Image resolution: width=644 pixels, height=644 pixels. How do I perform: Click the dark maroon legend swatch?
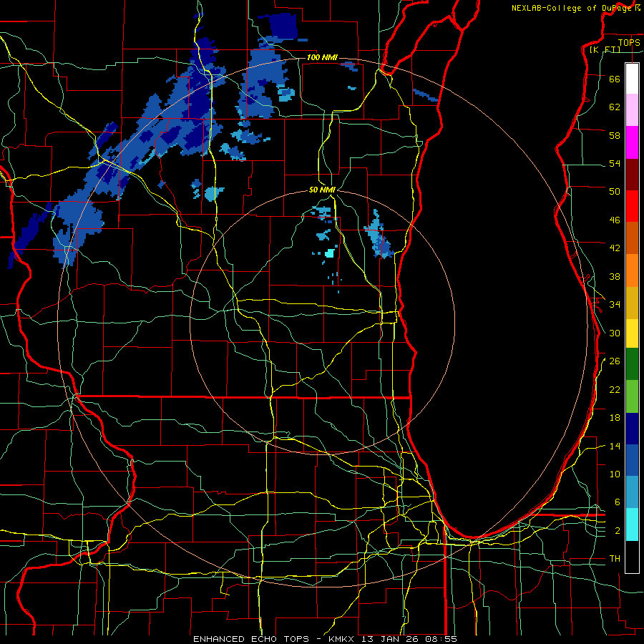tap(632, 175)
